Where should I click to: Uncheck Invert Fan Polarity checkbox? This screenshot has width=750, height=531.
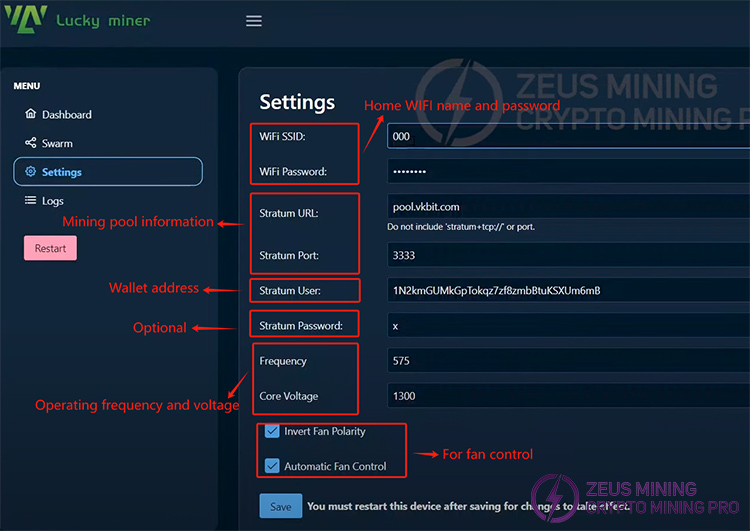[272, 431]
